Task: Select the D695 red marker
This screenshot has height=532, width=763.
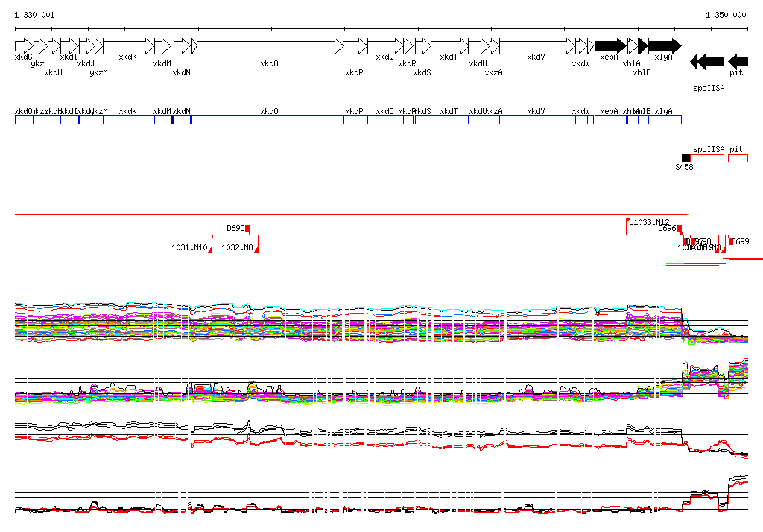Action: click(247, 228)
